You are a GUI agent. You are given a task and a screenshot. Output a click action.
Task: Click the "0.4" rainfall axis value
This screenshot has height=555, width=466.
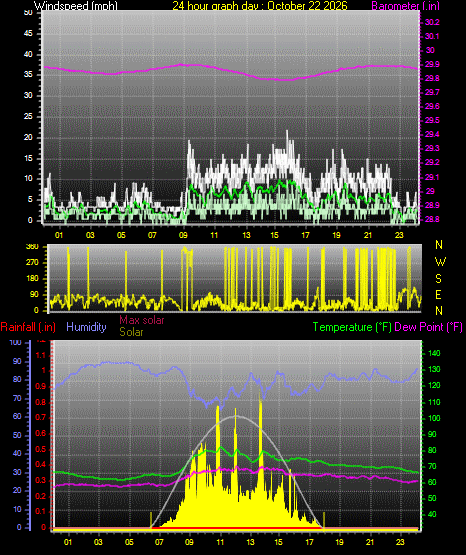coord(41,464)
